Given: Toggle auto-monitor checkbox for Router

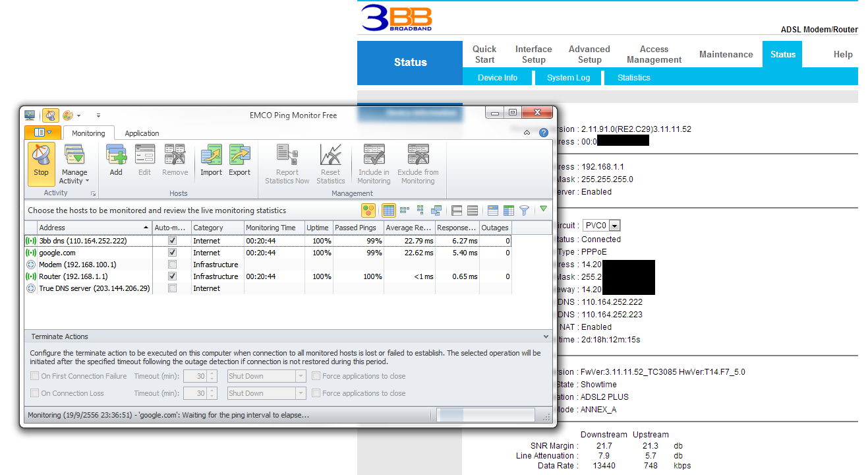Looking at the screenshot, I should [x=172, y=276].
